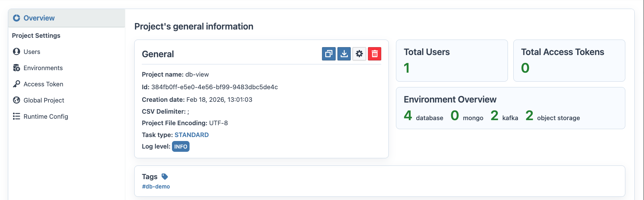644x200 pixels.
Task: Click the STANDARD task type link
Action: (x=191, y=135)
